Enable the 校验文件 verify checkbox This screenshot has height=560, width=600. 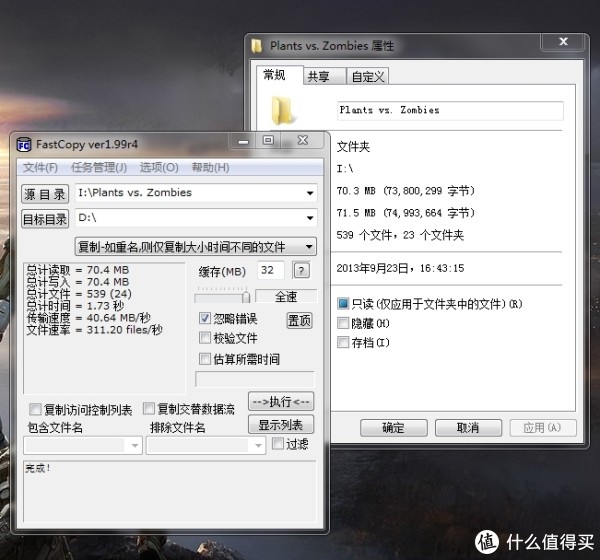[205, 338]
